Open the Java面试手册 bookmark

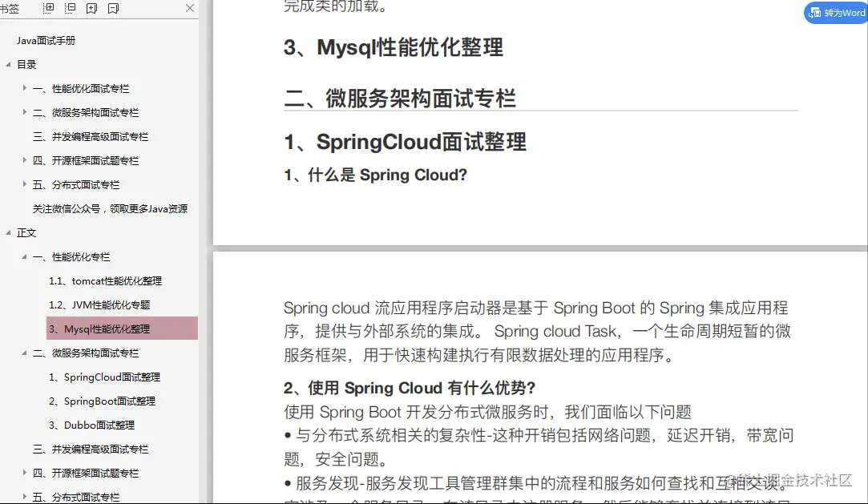[46, 40]
